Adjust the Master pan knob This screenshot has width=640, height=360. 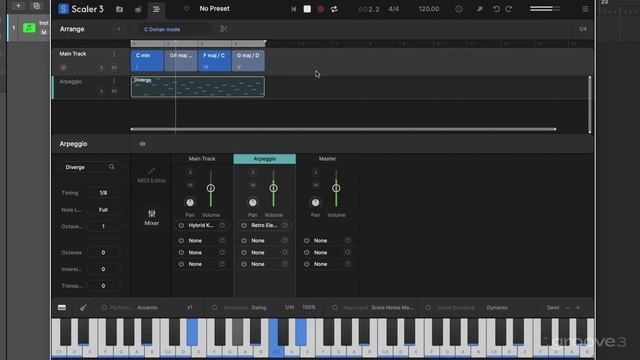(316, 202)
